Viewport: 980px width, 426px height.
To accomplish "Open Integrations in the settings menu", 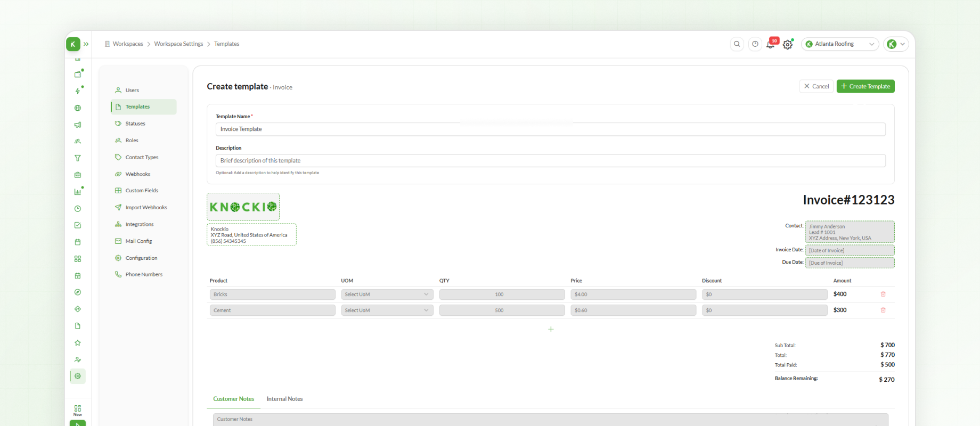I will coord(144,225).
